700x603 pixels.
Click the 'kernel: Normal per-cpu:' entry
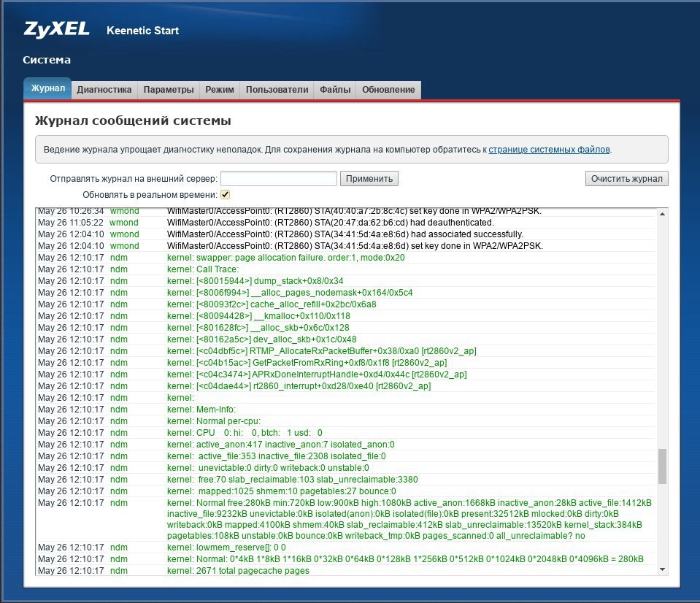coord(346,421)
